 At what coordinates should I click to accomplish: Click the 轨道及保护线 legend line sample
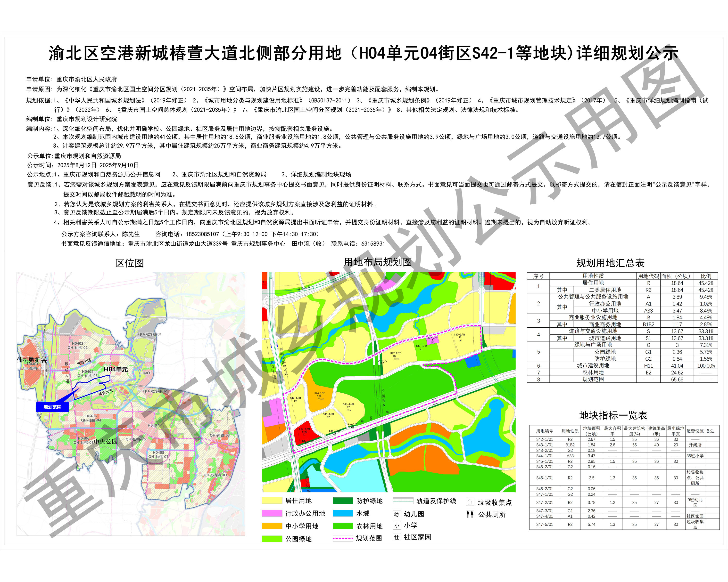[403, 501]
